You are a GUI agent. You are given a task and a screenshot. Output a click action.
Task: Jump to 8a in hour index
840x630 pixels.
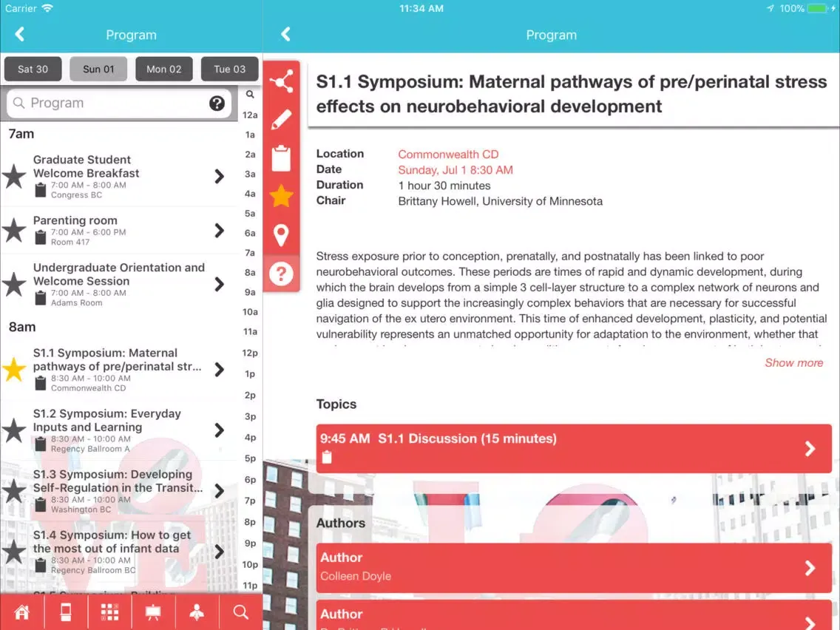[250, 272]
